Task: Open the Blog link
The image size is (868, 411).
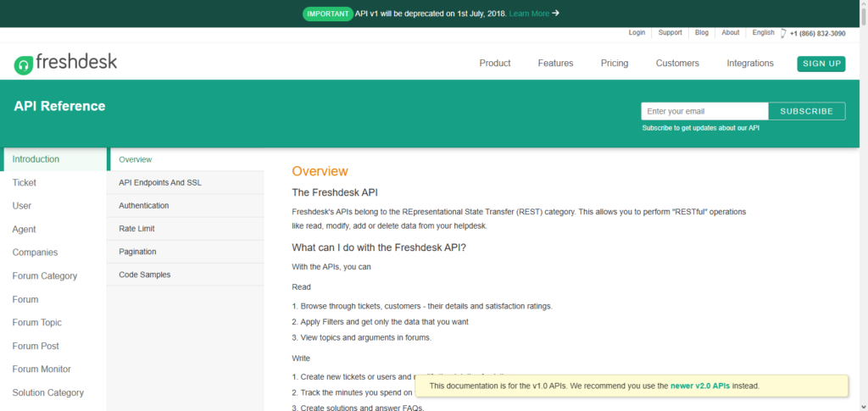Action: [x=701, y=33]
